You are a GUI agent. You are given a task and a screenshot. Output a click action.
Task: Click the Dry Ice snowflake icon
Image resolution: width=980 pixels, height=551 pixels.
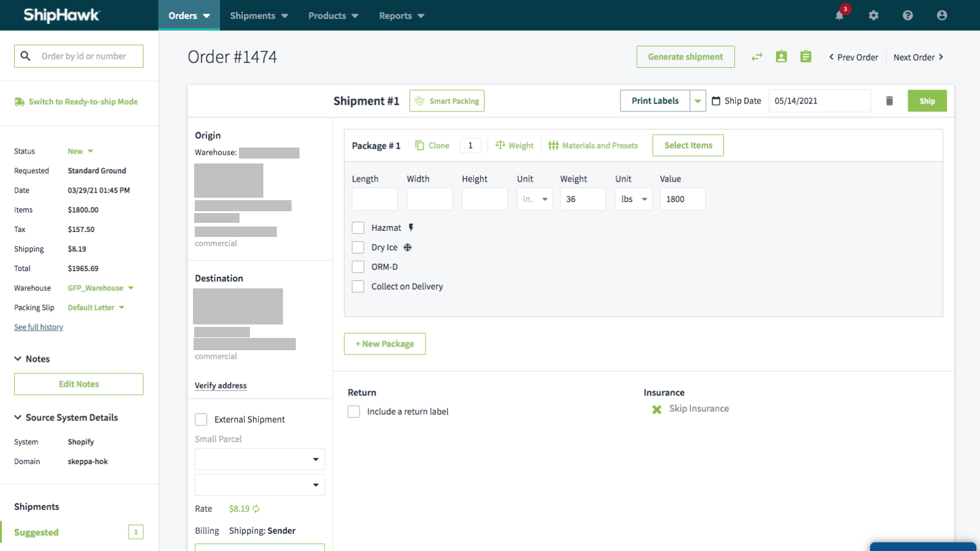click(x=407, y=247)
